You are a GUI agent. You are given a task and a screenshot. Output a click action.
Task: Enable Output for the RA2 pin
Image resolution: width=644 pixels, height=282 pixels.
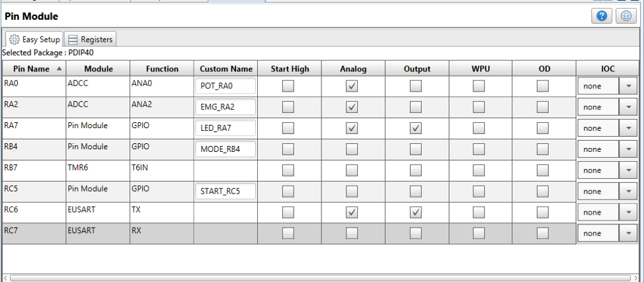click(x=415, y=107)
